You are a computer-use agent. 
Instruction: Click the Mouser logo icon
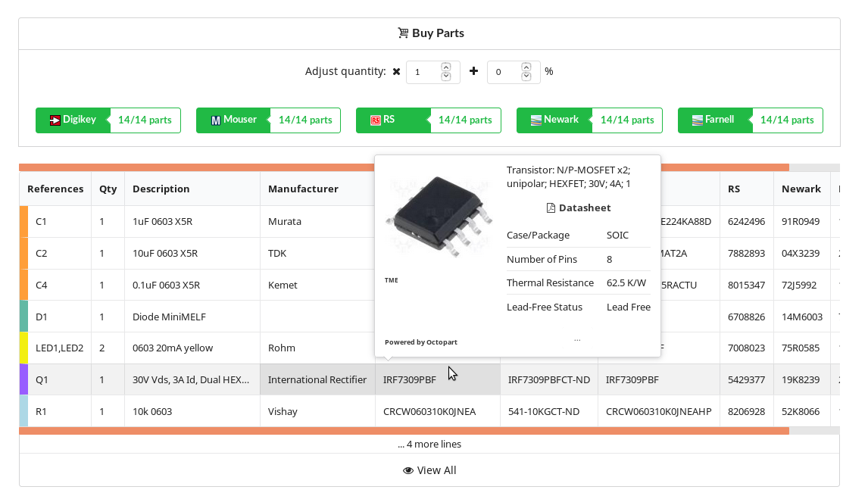tap(216, 120)
